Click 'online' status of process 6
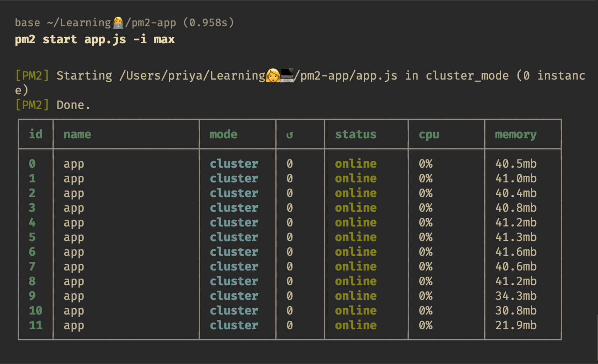598x364 pixels. (356, 252)
